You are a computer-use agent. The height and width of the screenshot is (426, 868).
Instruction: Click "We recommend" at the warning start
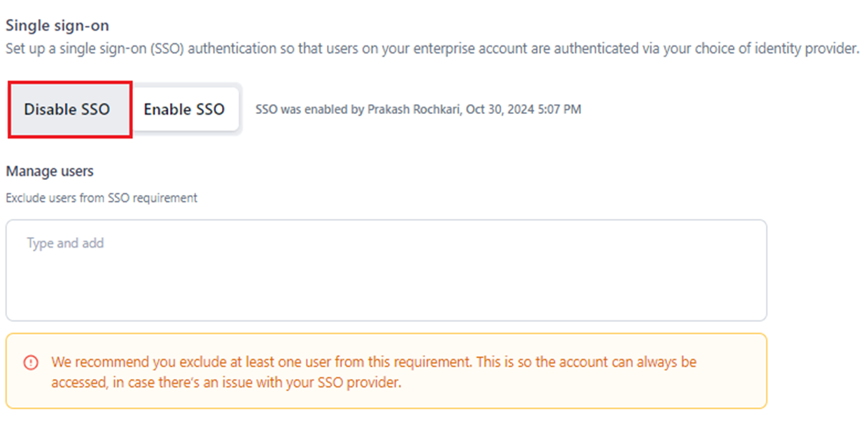pyautogui.click(x=91, y=362)
